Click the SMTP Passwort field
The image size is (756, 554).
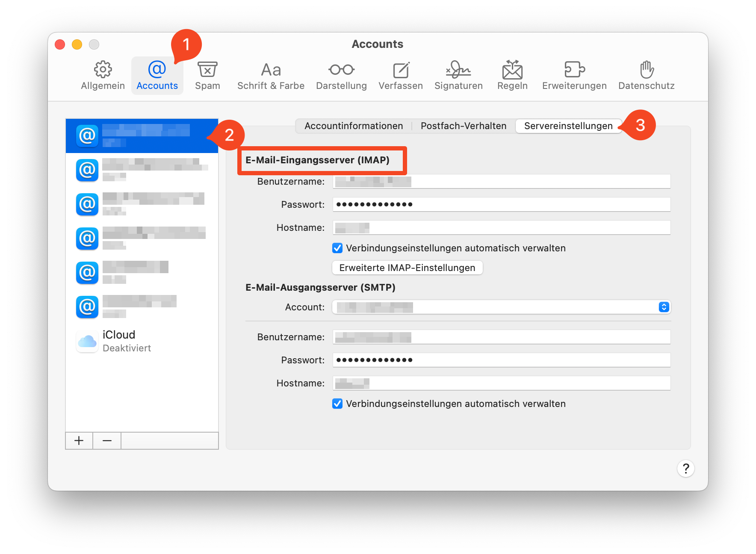(502, 360)
